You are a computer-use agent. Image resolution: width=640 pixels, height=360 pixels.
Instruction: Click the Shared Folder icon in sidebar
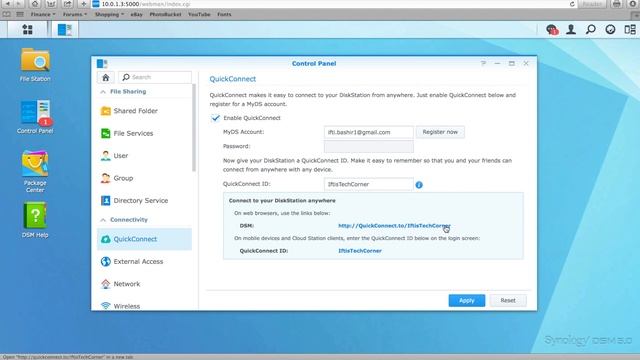click(105, 111)
